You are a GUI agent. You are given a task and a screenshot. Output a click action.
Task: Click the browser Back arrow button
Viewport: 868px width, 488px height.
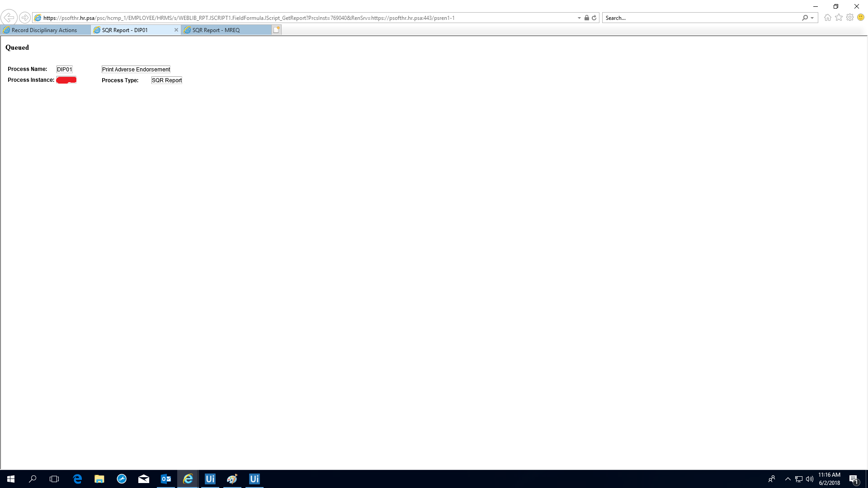click(x=9, y=18)
